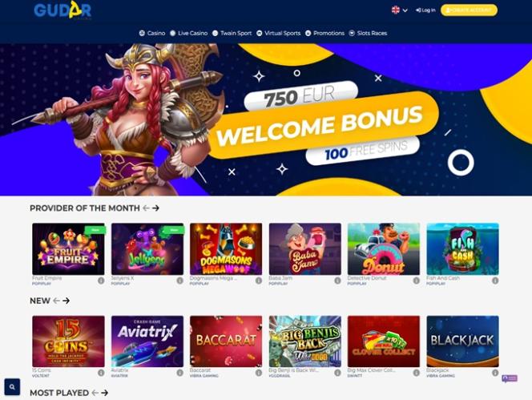This screenshot has height=400, width=532.
Task: Open the live chat bubble icon
Action: pyautogui.click(x=510, y=378)
